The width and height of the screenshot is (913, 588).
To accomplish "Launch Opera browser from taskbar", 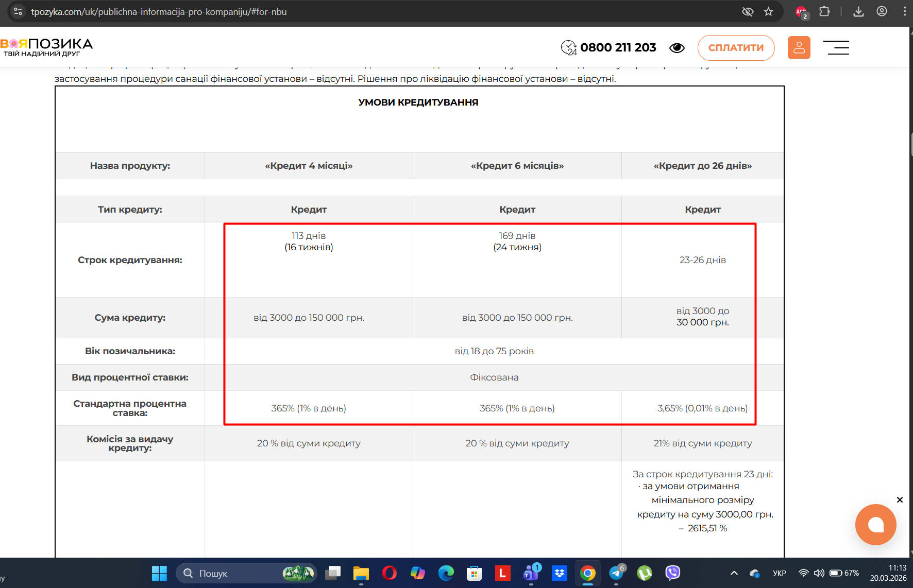I will click(x=390, y=573).
